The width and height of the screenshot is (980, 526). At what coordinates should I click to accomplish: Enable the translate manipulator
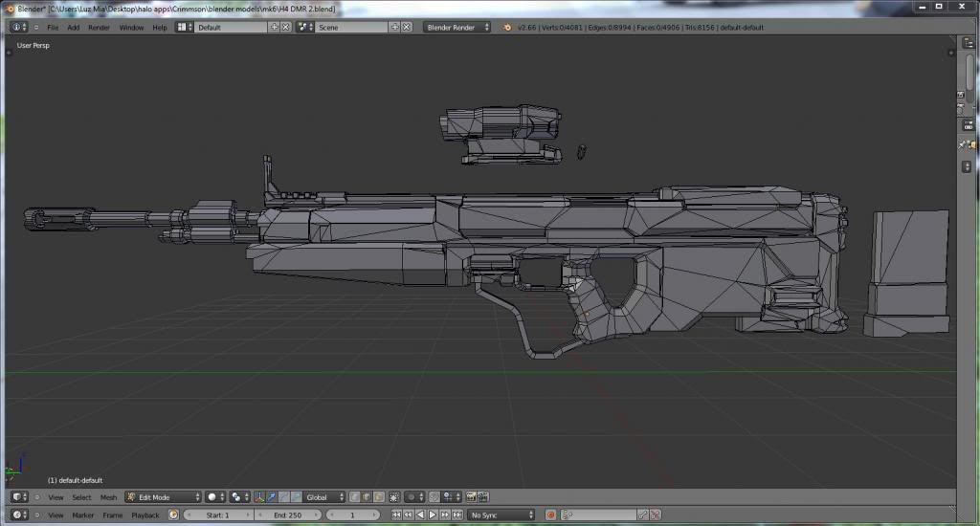272,497
